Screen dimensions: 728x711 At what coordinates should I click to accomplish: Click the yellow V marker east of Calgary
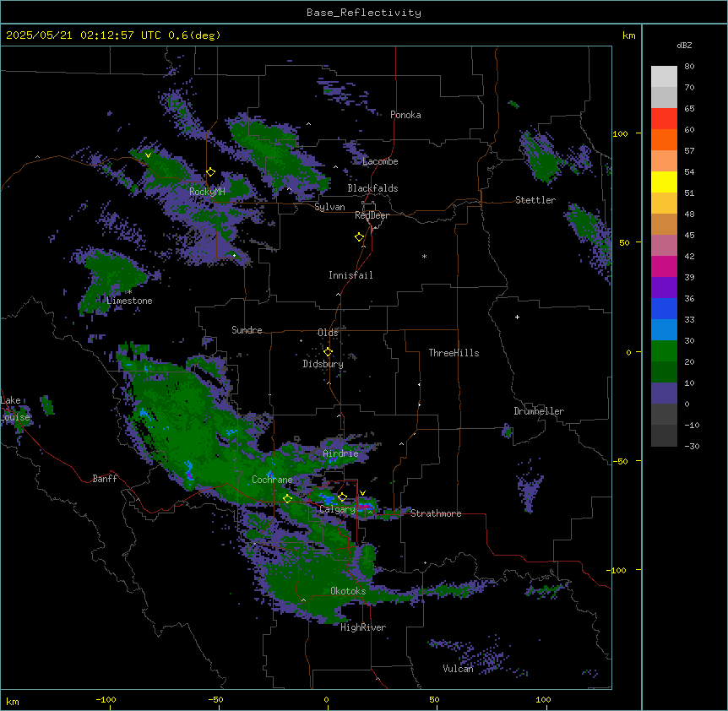(362, 493)
